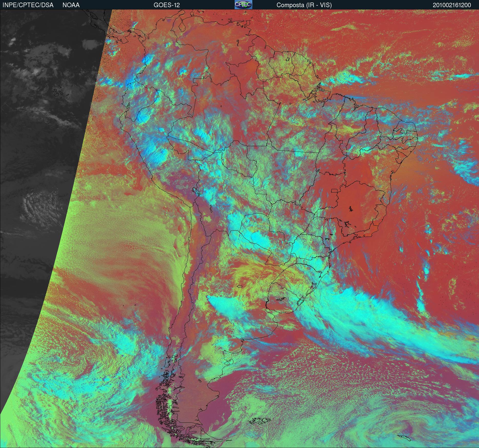Viewport: 479px width, 448px height.
Task: Click the timestamp '201002161200'
Action: coord(452,5)
